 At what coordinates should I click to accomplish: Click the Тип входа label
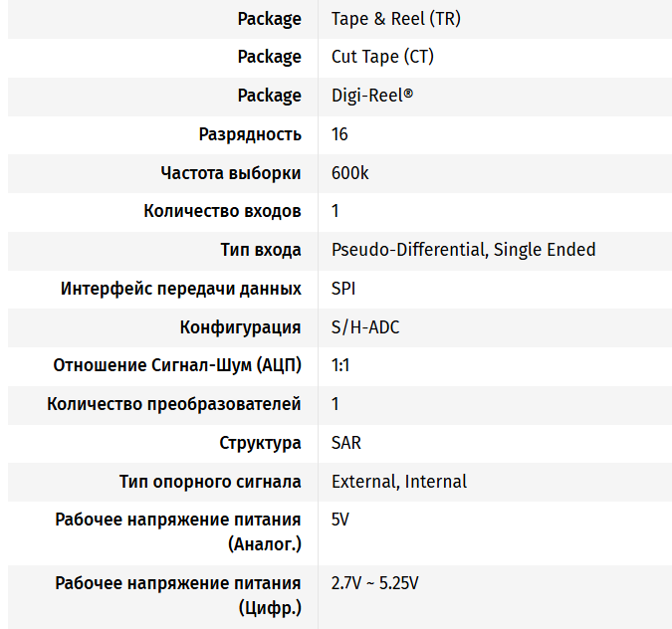coord(261,250)
